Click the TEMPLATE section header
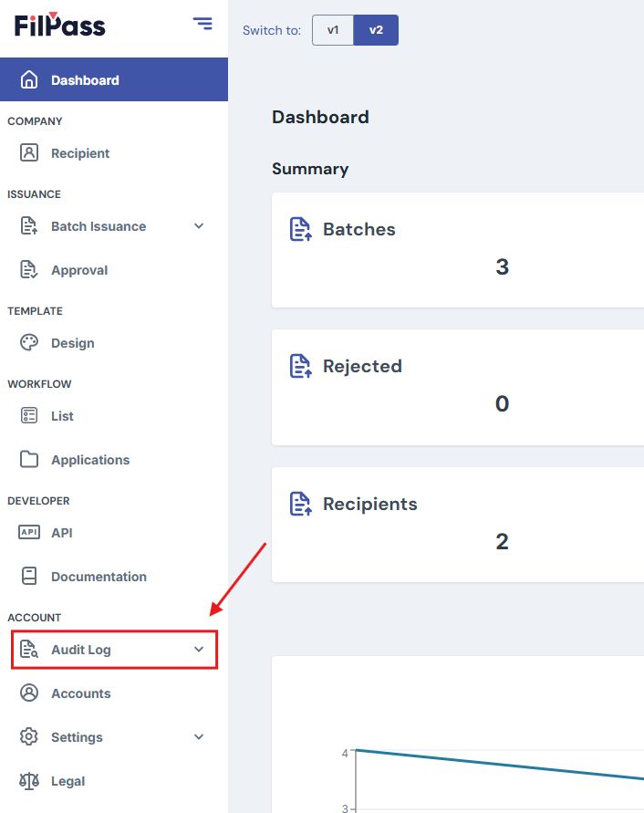Screen dimensions: 644x813 pos(35,310)
